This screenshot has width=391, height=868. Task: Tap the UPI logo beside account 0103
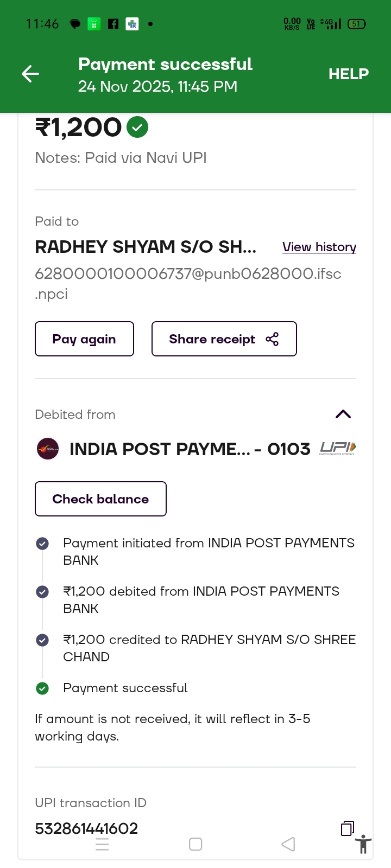[338, 448]
